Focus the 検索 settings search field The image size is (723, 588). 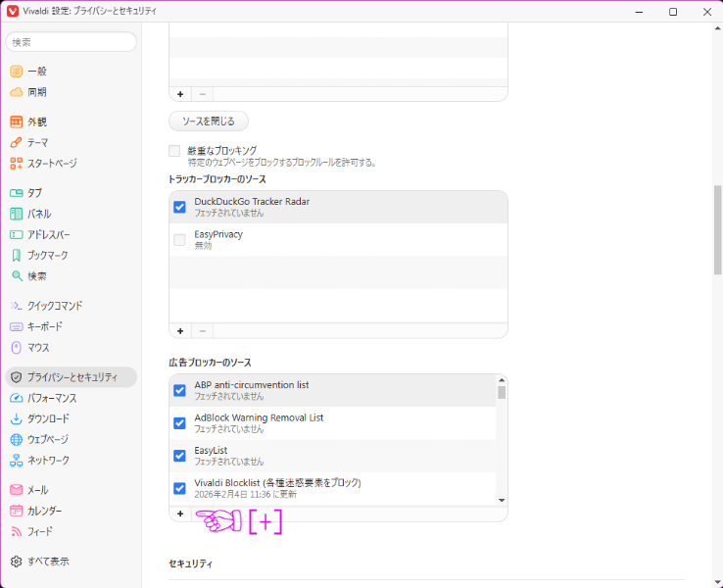pyautogui.click(x=72, y=42)
